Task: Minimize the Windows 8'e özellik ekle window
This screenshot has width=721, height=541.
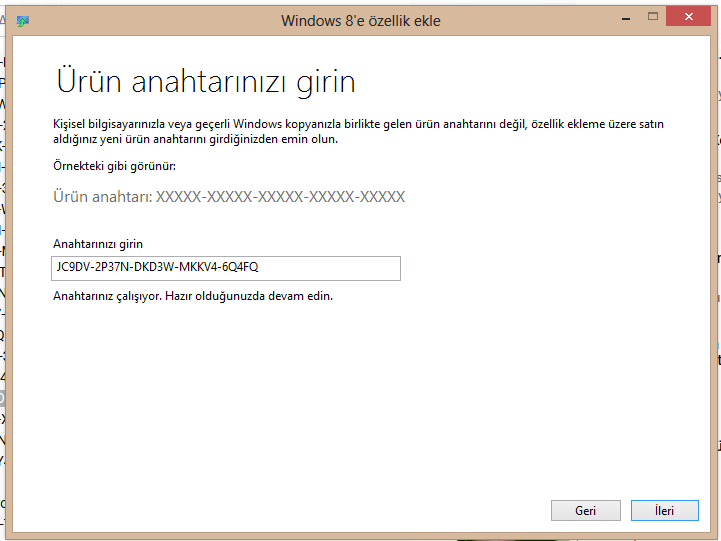Action: (626, 18)
